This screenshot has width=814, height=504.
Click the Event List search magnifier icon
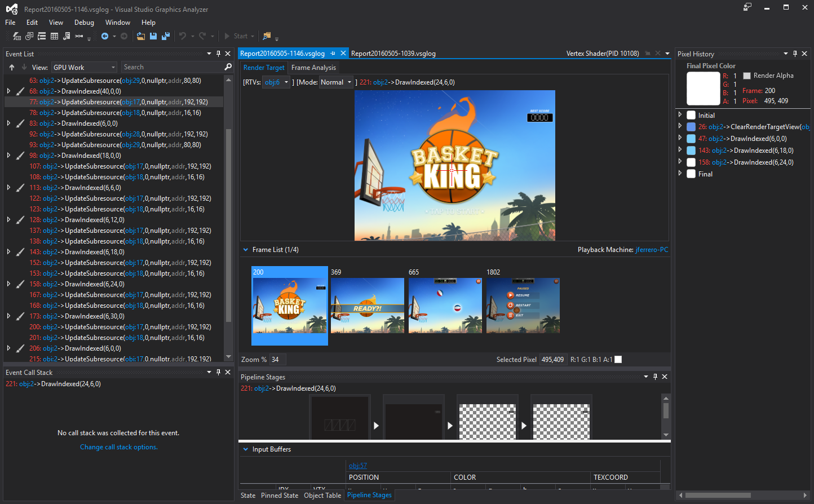pyautogui.click(x=228, y=67)
